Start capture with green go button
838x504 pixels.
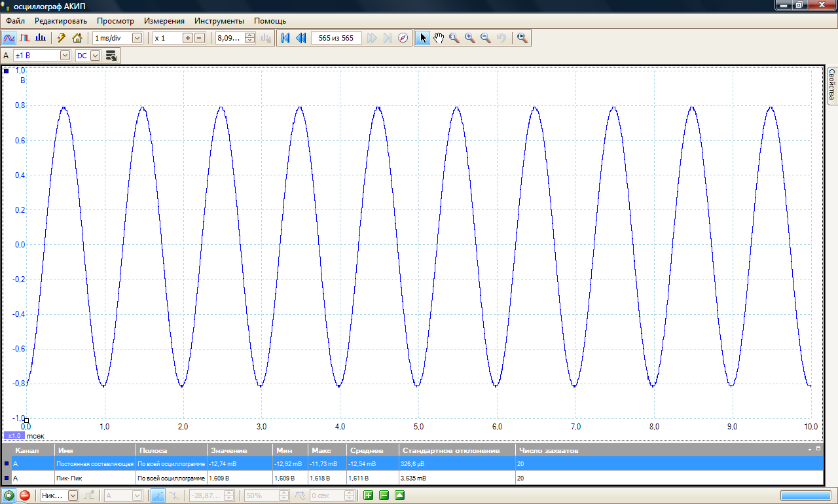tap(9, 495)
